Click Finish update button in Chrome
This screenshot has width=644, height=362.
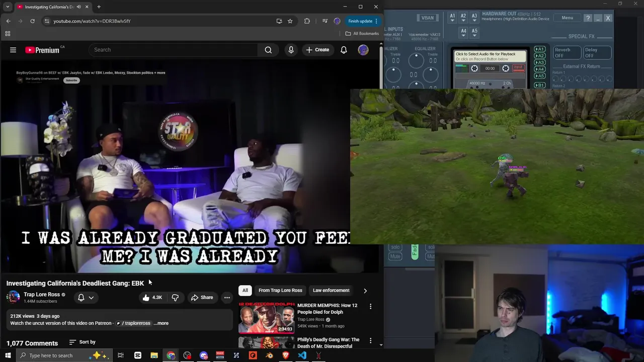click(x=363, y=21)
